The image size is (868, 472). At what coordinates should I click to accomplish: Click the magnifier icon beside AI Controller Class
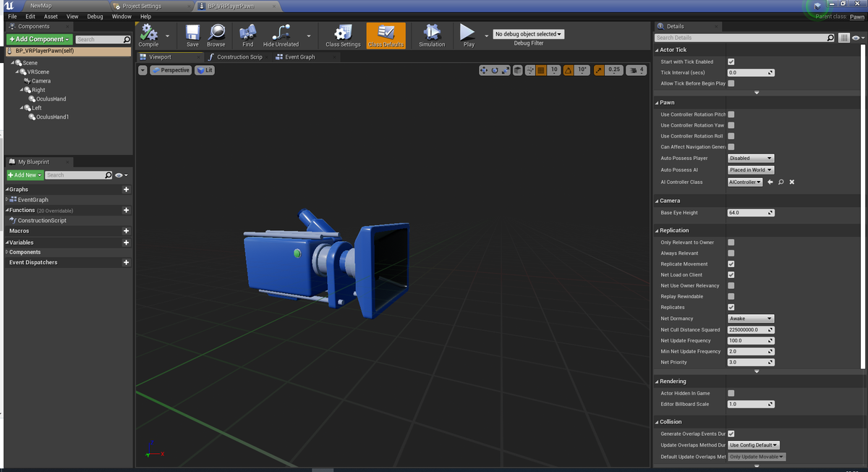pos(781,182)
